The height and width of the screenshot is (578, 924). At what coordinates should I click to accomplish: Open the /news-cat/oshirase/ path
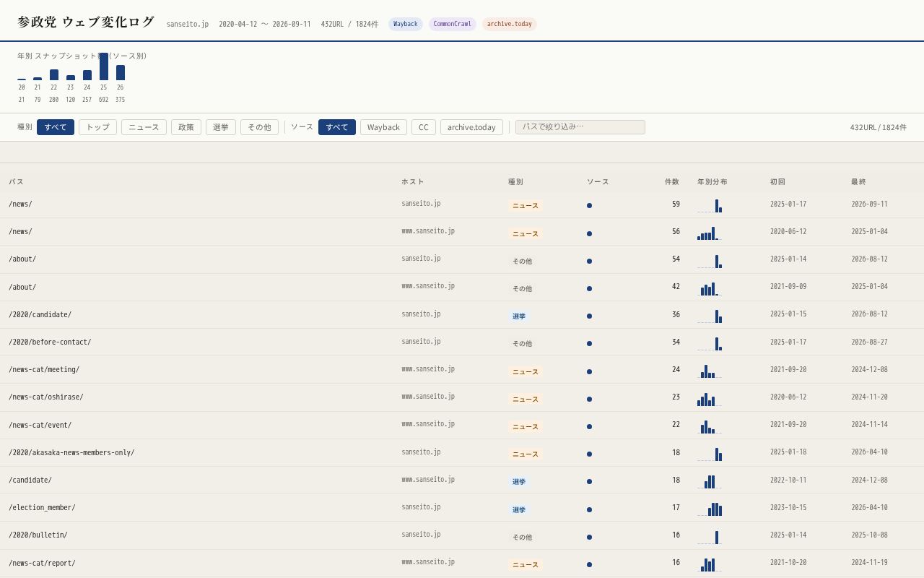(46, 397)
